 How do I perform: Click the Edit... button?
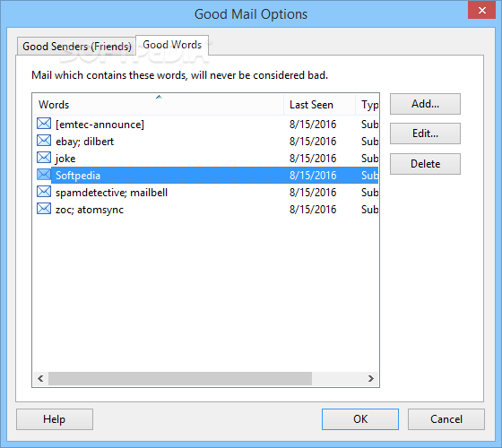pos(425,134)
